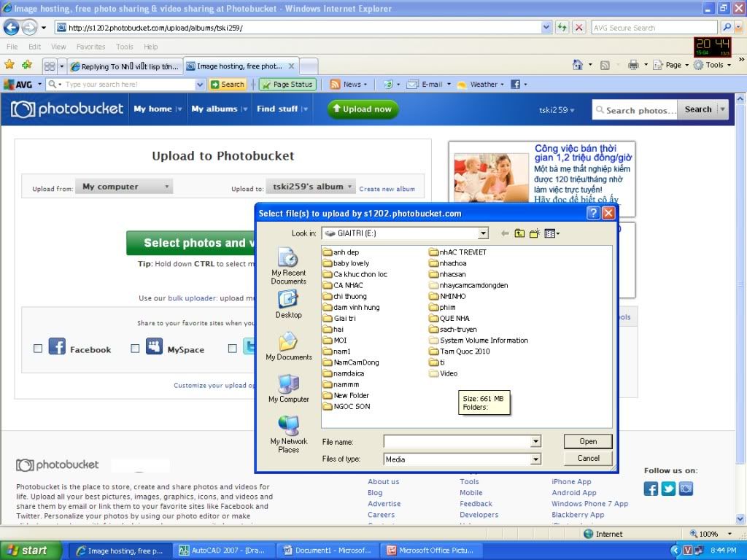This screenshot has width=747, height=560.
Task: Click the help question mark in file dialog
Action: 592,213
